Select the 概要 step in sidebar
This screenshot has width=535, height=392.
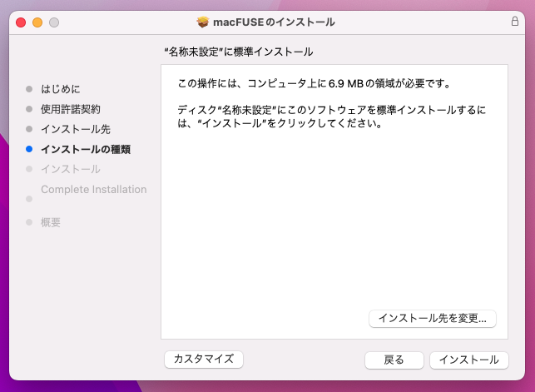pyautogui.click(x=51, y=222)
